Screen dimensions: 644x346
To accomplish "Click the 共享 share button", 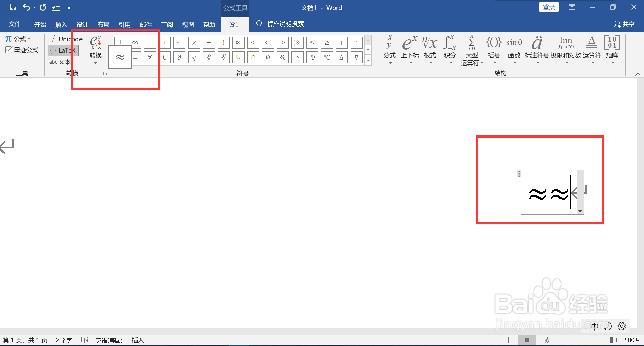I will coord(624,24).
